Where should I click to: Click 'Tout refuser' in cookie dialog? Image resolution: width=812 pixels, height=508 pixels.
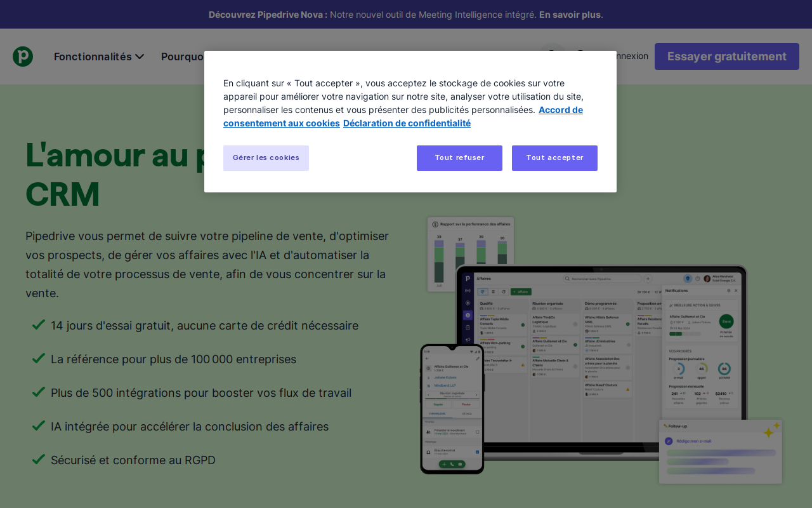(x=459, y=158)
